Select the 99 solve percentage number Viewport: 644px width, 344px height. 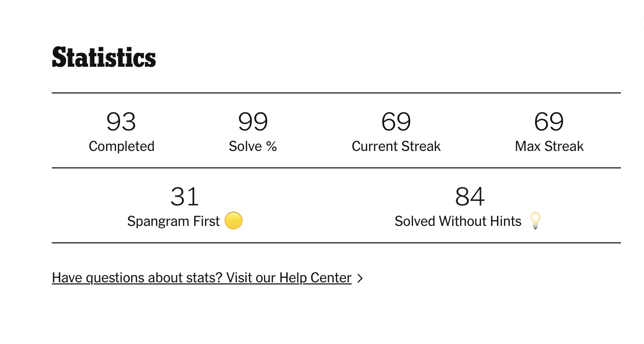(253, 122)
